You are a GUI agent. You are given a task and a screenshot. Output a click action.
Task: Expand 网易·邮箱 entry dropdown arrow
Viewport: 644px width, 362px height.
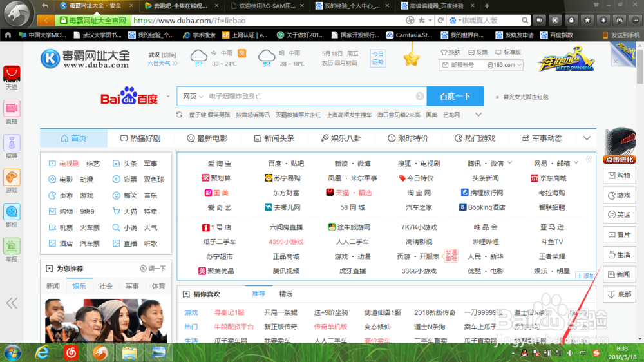[x=576, y=163]
